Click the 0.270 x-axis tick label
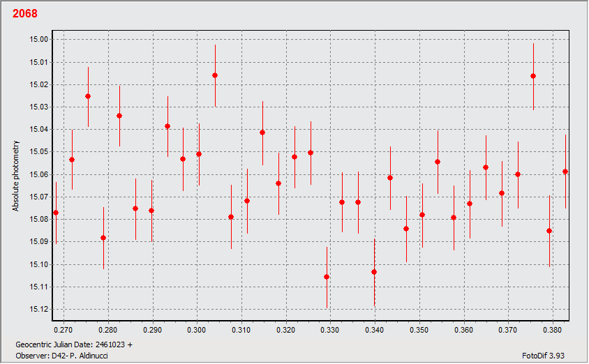589x364 pixels. click(64, 329)
